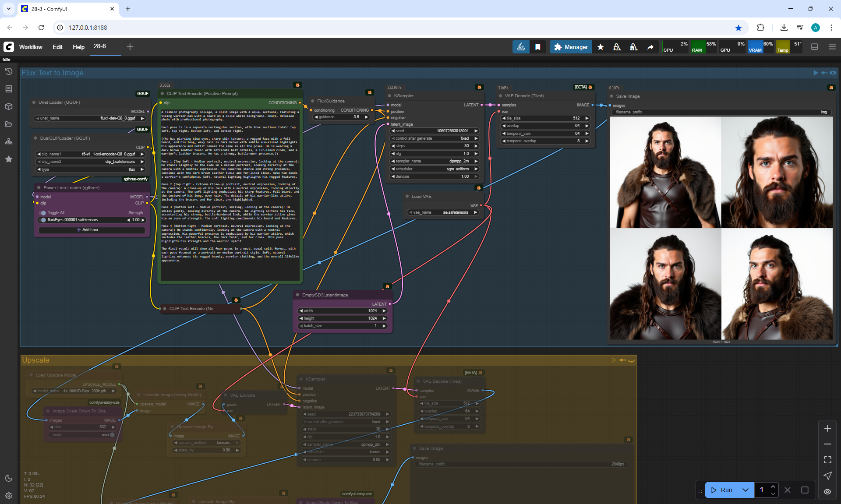
Task: Open the node library cube icon
Action: 8,106
